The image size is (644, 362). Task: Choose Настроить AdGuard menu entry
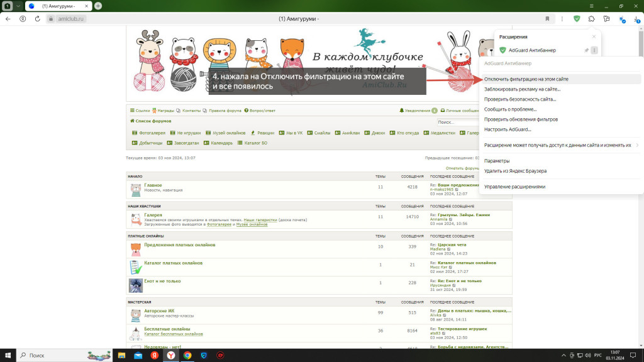point(508,129)
